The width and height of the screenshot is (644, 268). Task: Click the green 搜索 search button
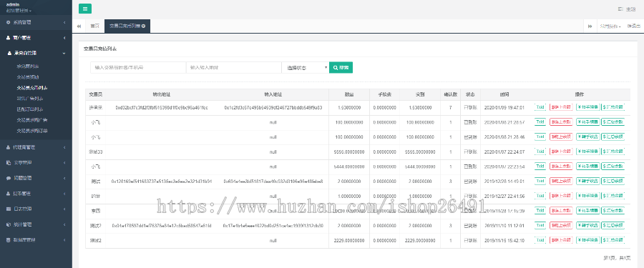[341, 68]
